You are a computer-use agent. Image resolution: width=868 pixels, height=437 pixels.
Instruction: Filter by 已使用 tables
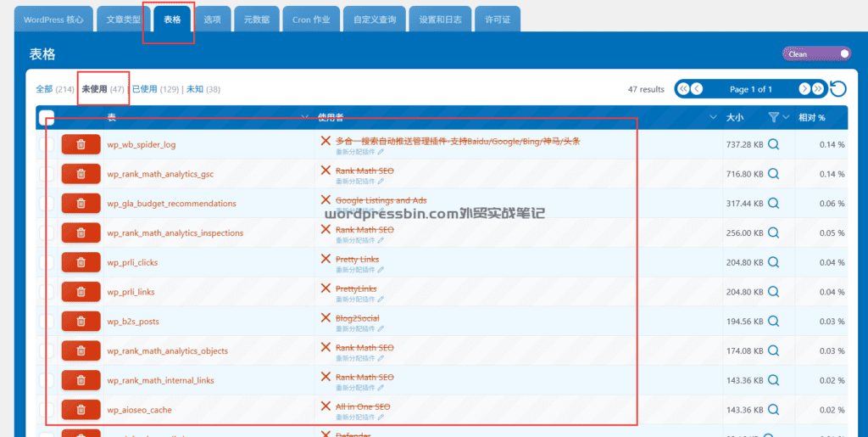144,89
